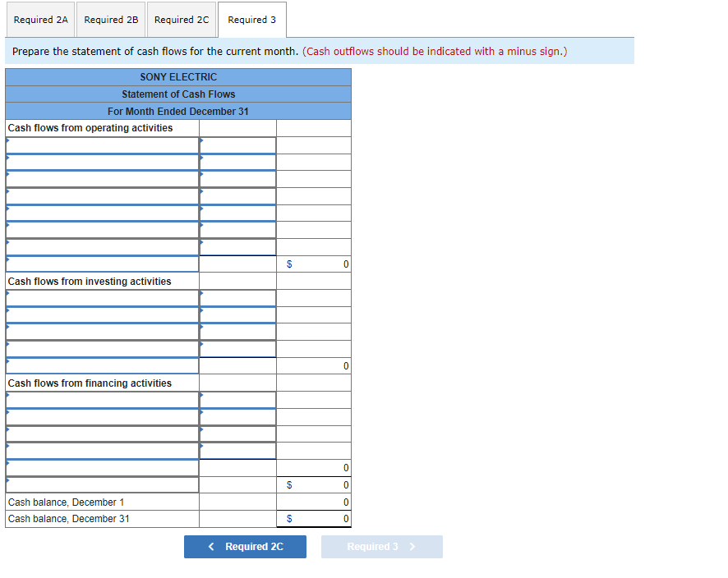
Task: Click third investing activities amount field
Action: tap(237, 333)
